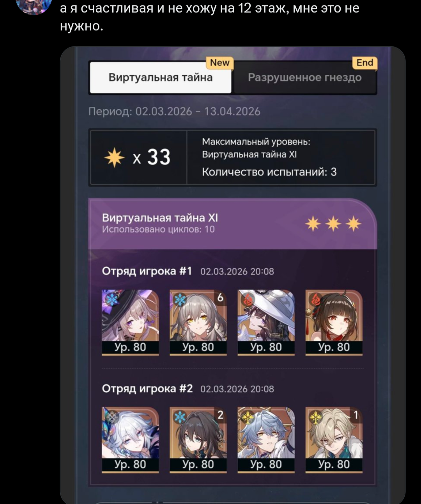Screen dimensions: 421x504
Task: Tap the fire element icon on red-ribbon character
Action: point(315,299)
